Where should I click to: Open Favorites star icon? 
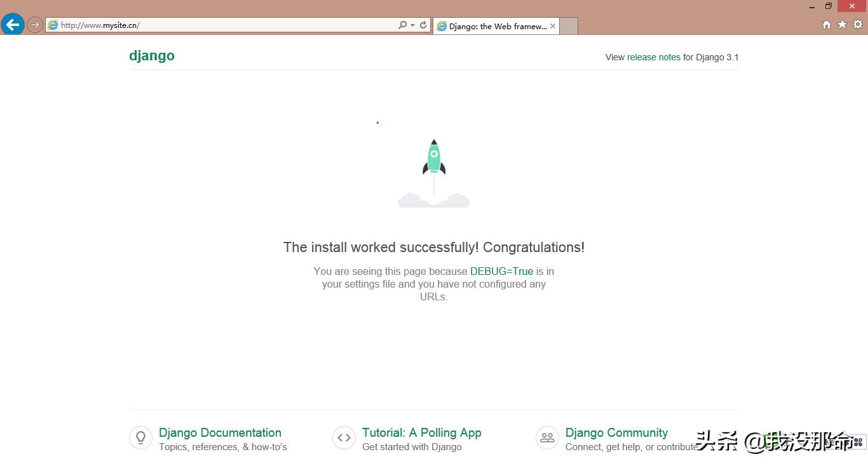pyautogui.click(x=842, y=24)
